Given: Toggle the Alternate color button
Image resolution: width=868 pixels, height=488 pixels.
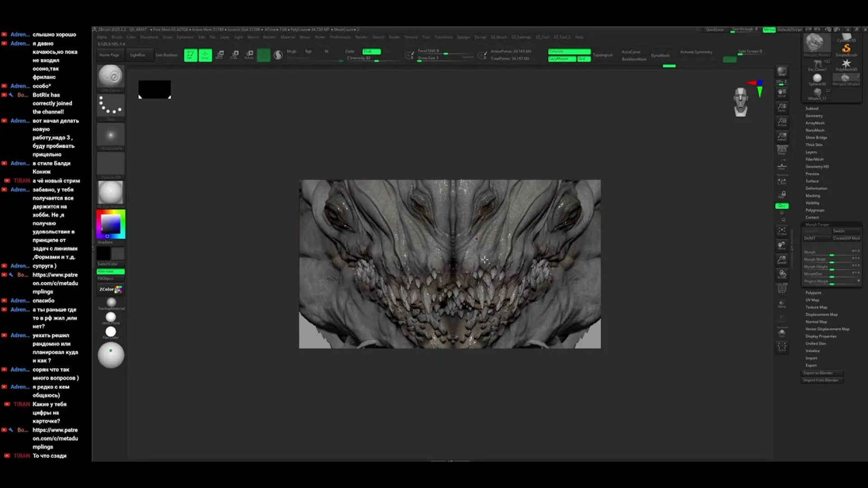Looking at the screenshot, I should (x=110, y=272).
